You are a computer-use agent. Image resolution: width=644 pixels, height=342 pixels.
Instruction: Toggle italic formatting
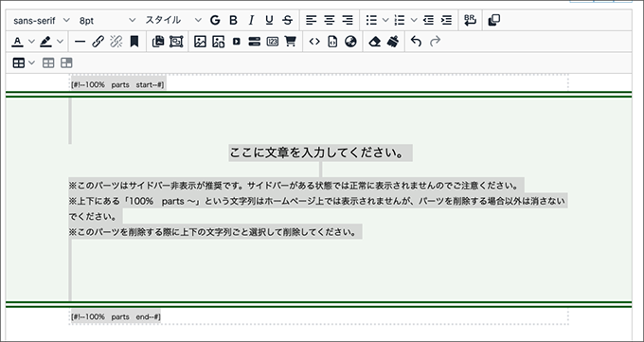coord(251,20)
